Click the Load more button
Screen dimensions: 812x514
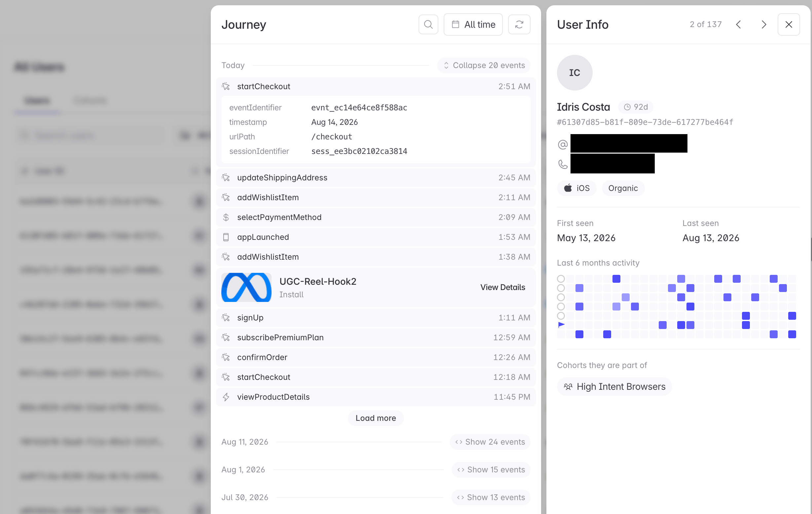[376, 418]
